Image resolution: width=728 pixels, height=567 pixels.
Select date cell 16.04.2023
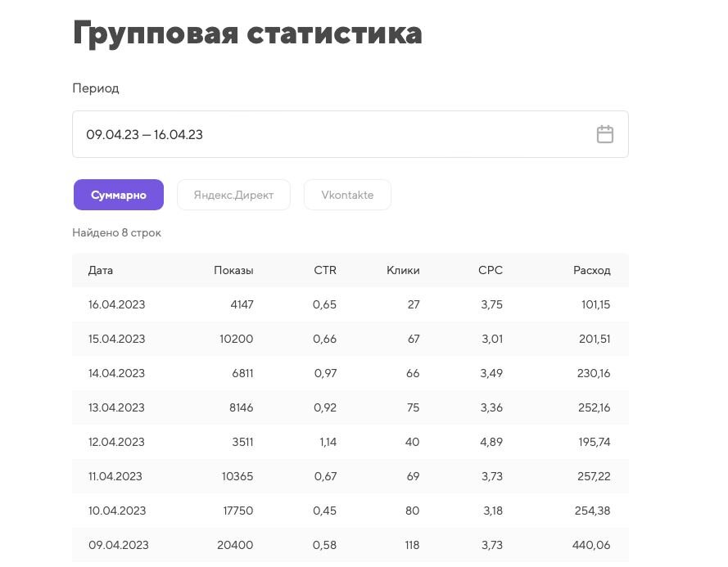click(x=116, y=304)
